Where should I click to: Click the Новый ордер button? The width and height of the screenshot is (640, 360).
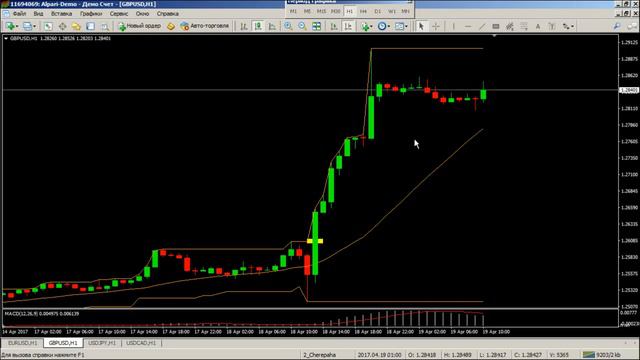coord(140,26)
